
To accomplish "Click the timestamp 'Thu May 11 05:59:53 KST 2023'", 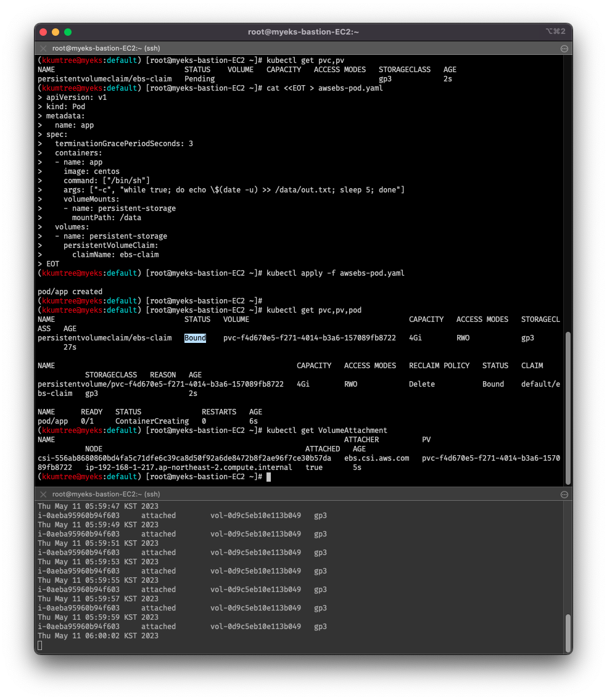I will [x=98, y=562].
